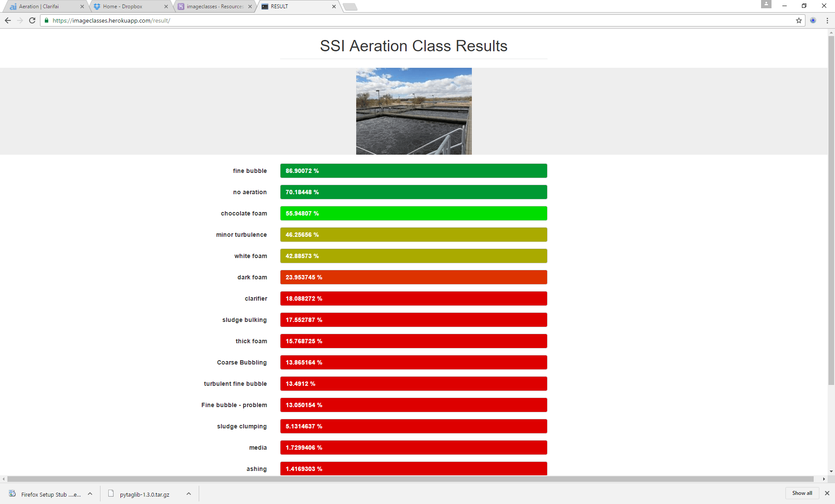Expand options for Firefox Setup Stub download
Screen dimensions: 835x504
point(90,494)
